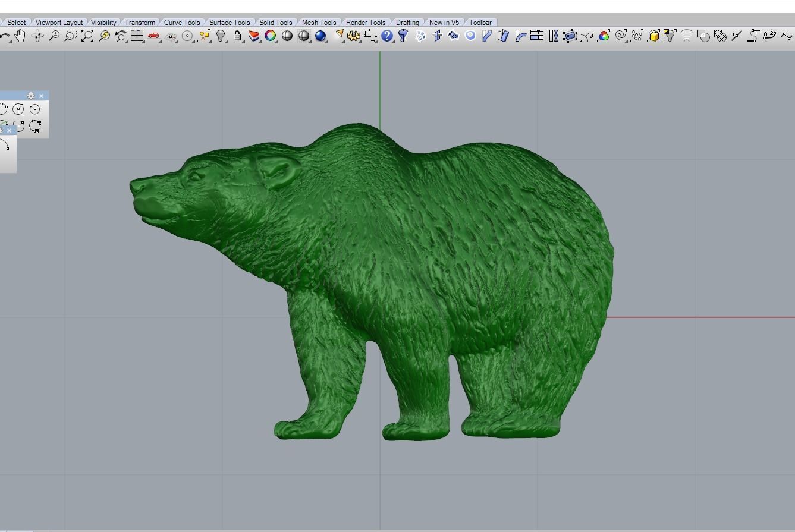The height and width of the screenshot is (532, 795).
Task: Click the red car icon
Action: point(154,36)
